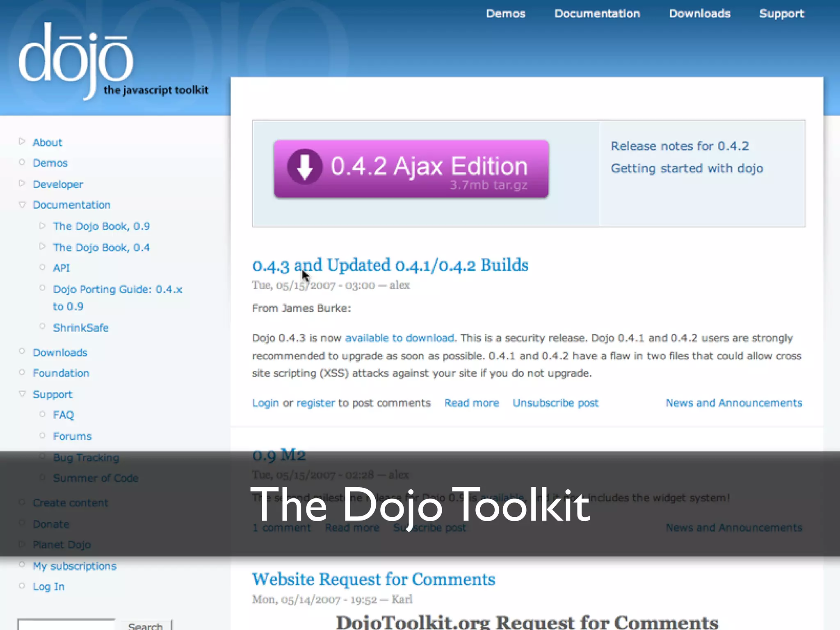
Task: Collapse the Support sidebar section triangle
Action: click(x=22, y=394)
